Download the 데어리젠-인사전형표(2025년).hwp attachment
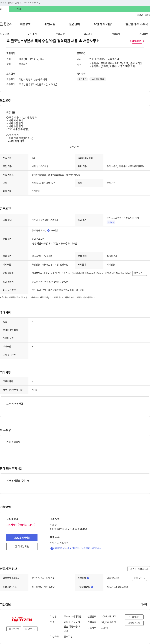Image resolution: width=150 pixels, height=644 pixels. coord(78,548)
